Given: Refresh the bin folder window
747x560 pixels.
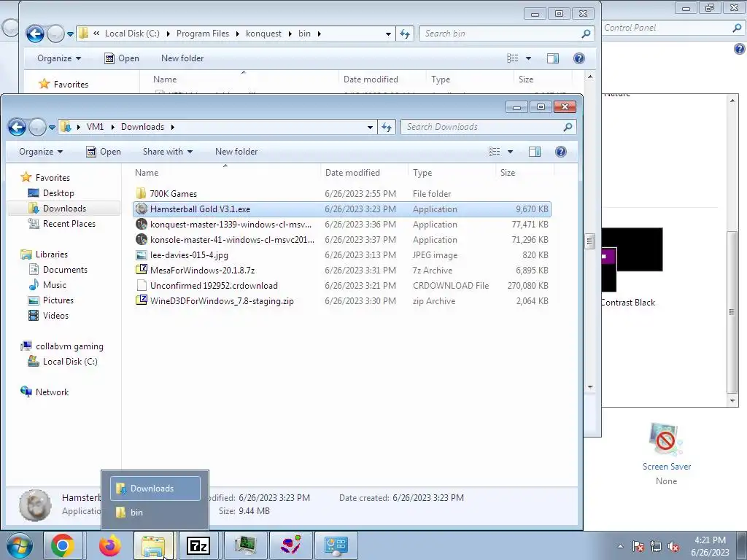Looking at the screenshot, I should pos(404,34).
